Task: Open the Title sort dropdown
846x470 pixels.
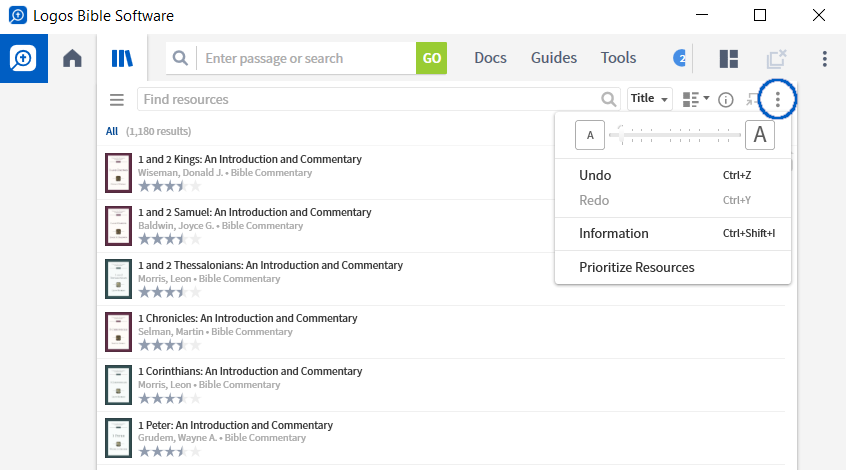Action: point(649,99)
